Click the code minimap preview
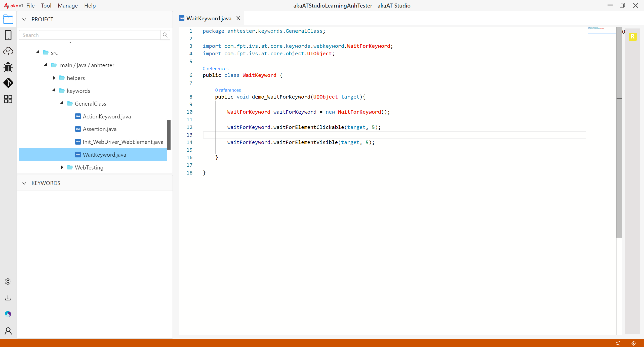Screen dimensions: 644x347 [x=601, y=31]
